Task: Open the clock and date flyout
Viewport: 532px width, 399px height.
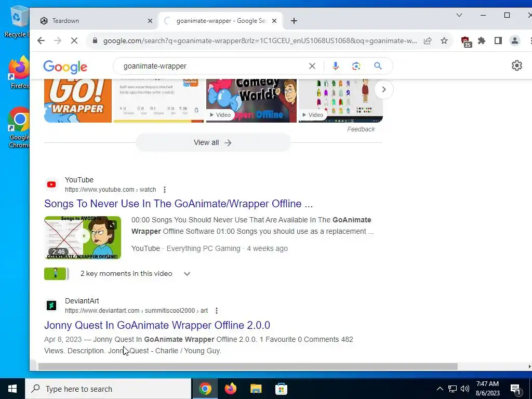Action: [487, 389]
